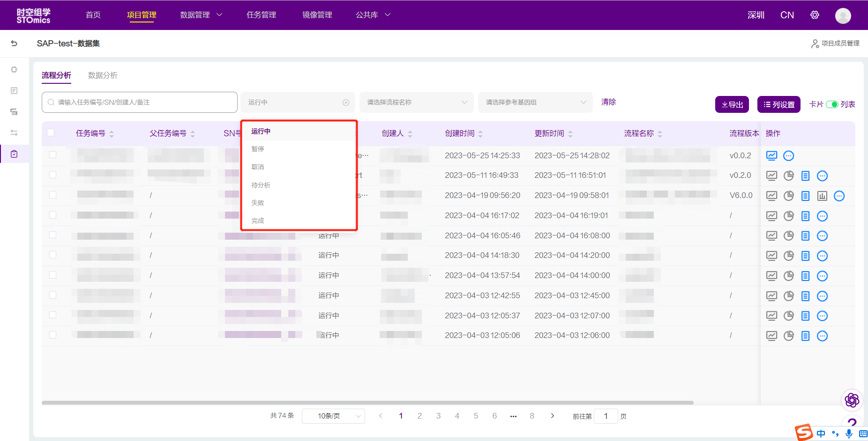Click the horizontal scrollbar below the table
868x441 pixels.
click(x=367, y=403)
